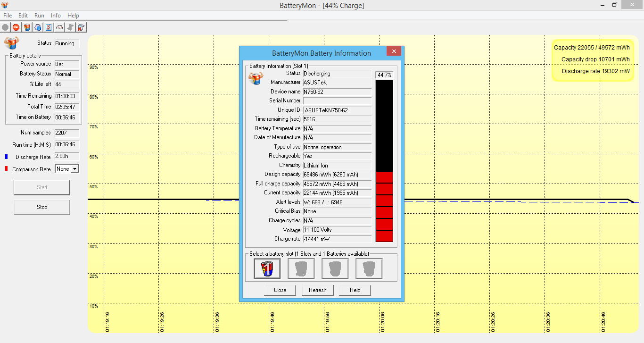Click the Chemistry value Lithium Ion
The height and width of the screenshot is (343, 644).
point(337,166)
